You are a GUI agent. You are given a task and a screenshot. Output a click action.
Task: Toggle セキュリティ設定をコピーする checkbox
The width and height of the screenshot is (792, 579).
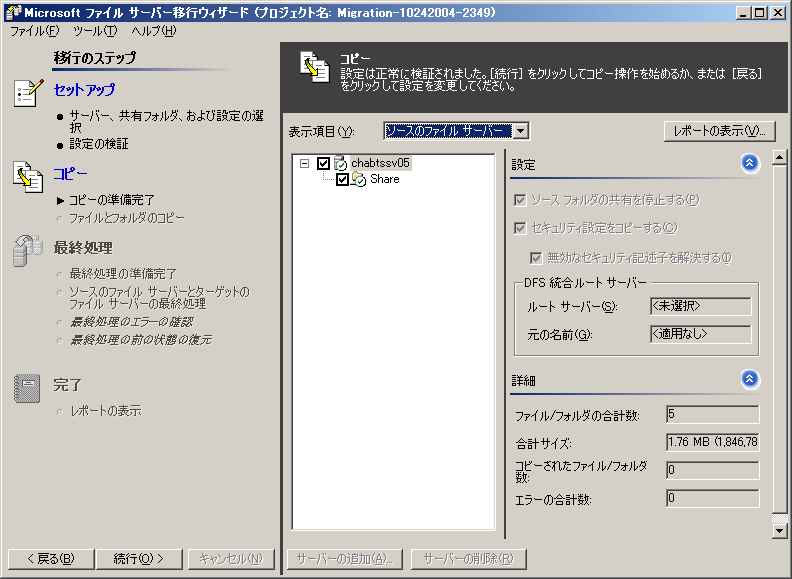pyautogui.click(x=520, y=228)
